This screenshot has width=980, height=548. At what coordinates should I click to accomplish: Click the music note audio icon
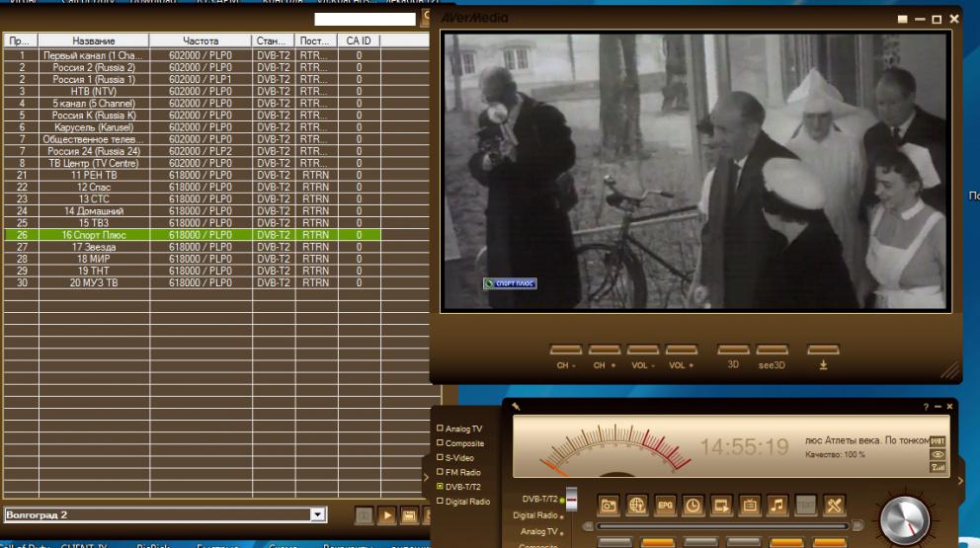coord(778,505)
